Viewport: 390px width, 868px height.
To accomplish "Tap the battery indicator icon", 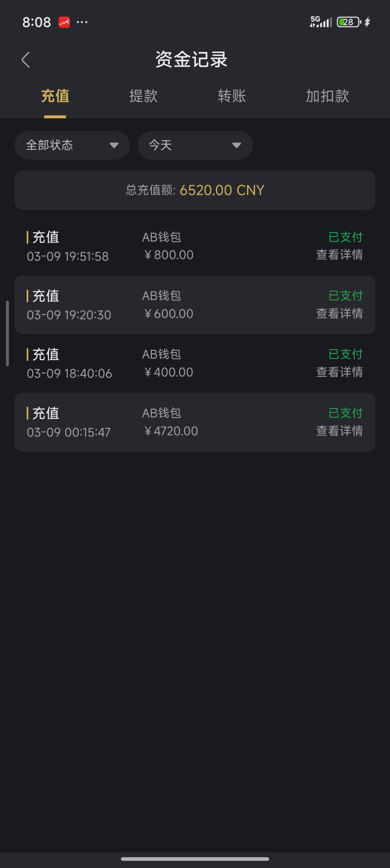I will tap(349, 22).
